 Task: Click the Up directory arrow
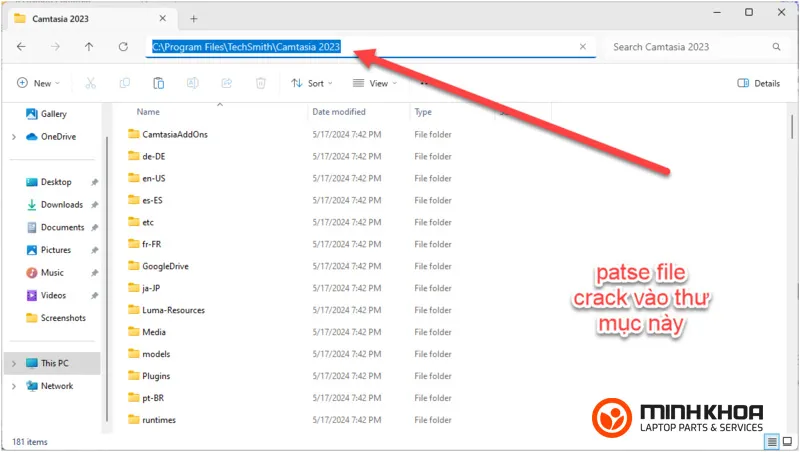coord(89,47)
